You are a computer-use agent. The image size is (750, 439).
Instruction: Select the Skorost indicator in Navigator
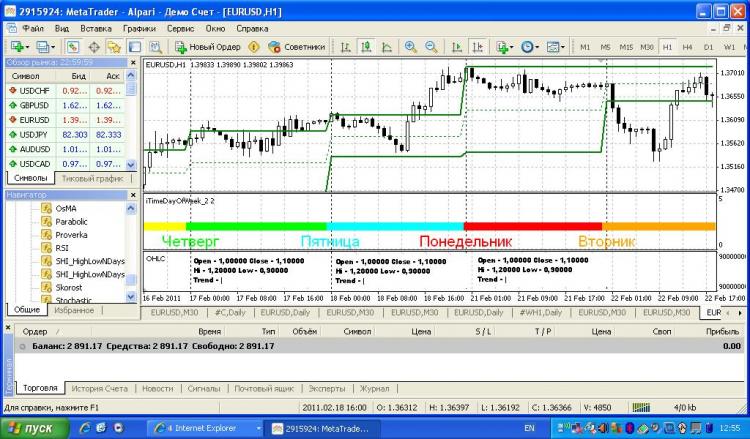click(x=68, y=287)
